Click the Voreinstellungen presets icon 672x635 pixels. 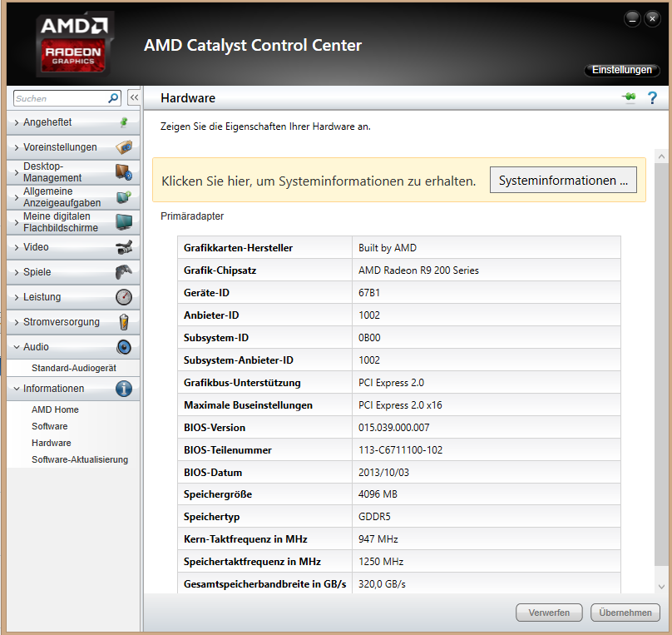coord(124,147)
